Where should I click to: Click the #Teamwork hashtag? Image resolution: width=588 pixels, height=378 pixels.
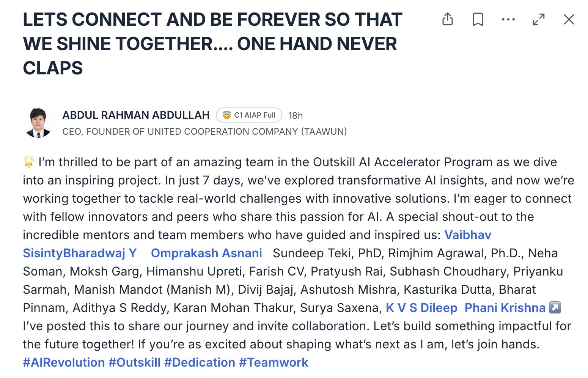pyautogui.click(x=274, y=362)
